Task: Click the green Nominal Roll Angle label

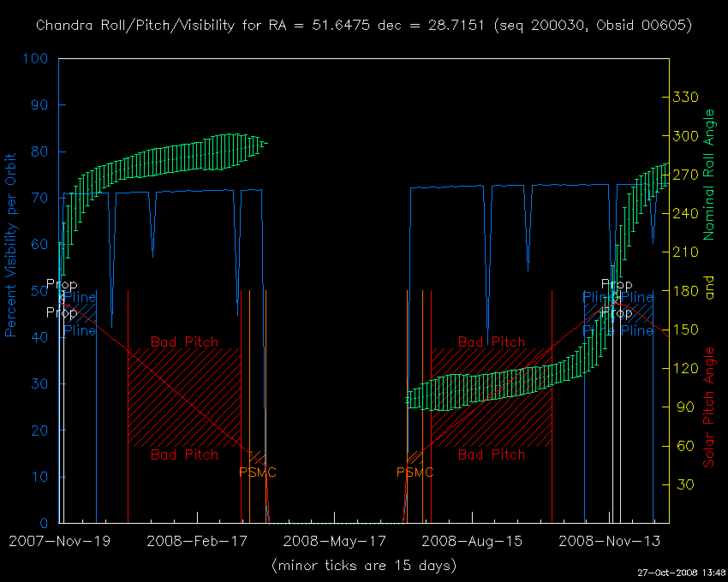Action: click(708, 175)
